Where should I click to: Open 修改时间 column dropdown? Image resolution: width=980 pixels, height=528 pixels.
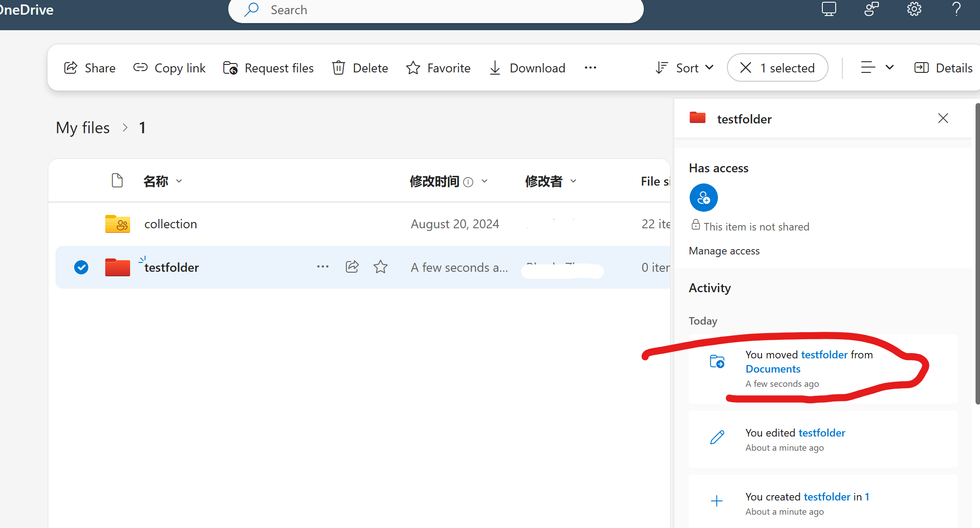pos(484,181)
